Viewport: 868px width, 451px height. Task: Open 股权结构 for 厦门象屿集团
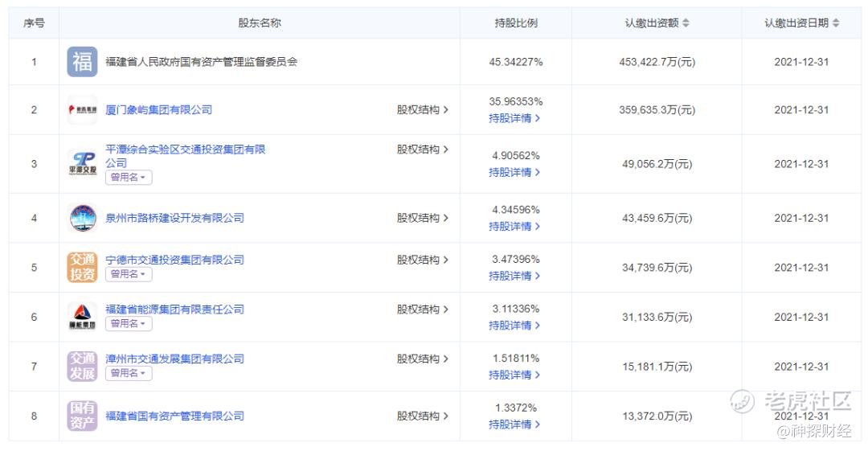coord(423,109)
